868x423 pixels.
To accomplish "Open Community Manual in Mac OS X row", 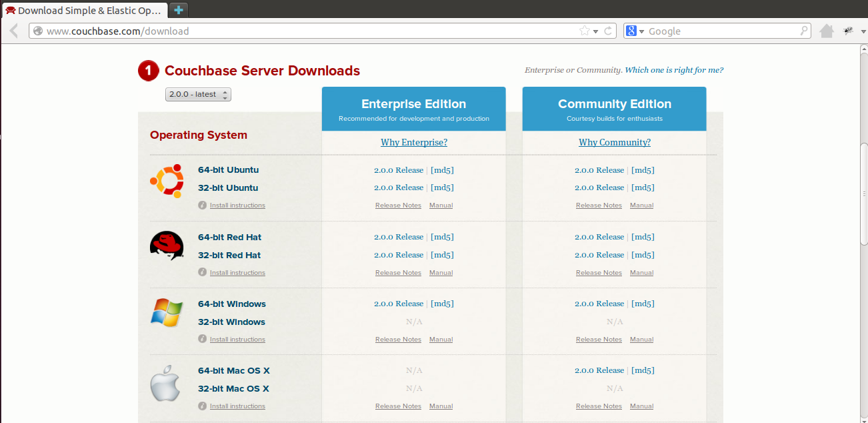I will pyautogui.click(x=641, y=406).
